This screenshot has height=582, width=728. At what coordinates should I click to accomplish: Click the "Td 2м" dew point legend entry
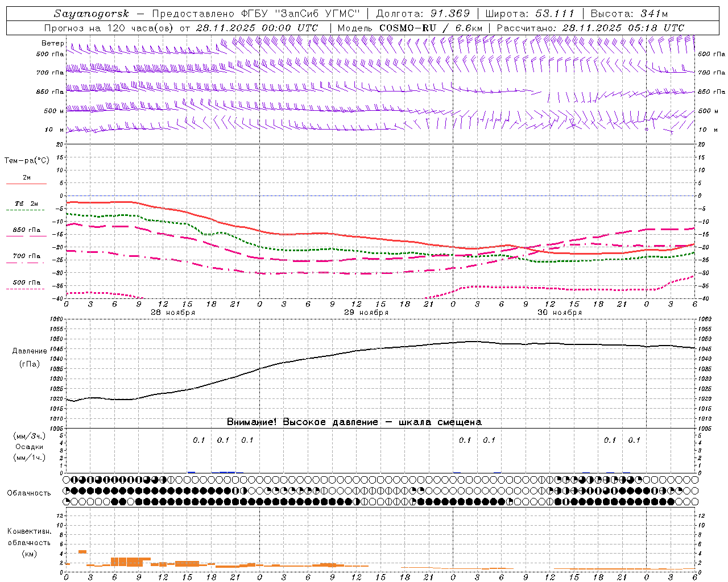(26, 203)
